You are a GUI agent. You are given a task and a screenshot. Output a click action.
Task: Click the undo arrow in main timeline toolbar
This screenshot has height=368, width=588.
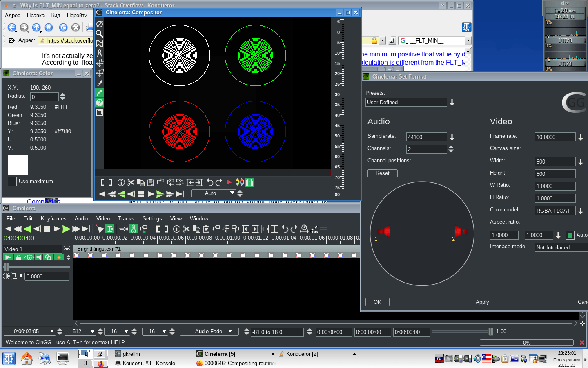click(x=285, y=229)
